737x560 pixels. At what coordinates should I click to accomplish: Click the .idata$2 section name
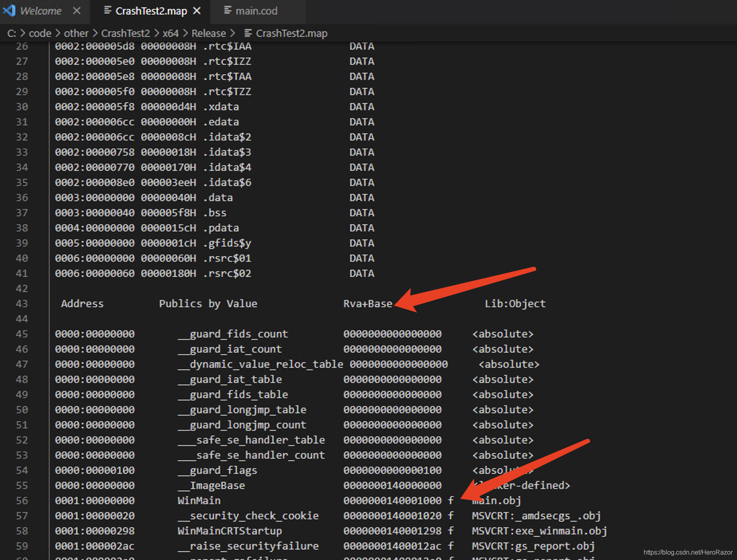click(227, 137)
